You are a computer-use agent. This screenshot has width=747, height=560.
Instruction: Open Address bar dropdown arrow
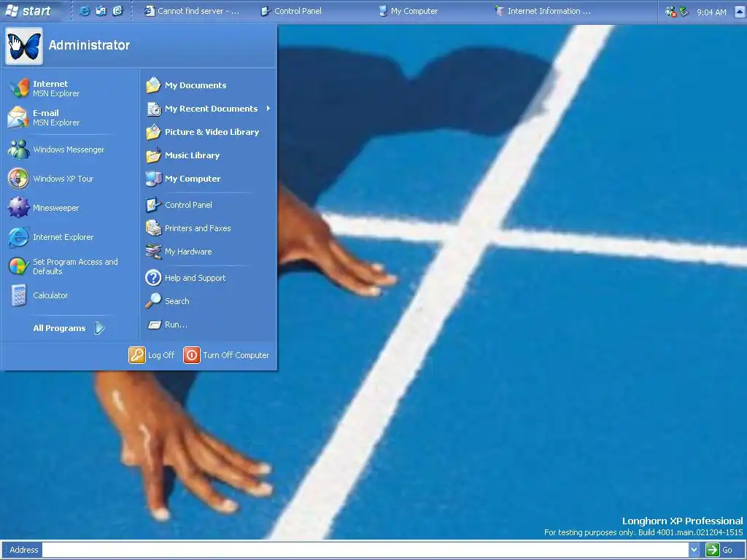694,550
